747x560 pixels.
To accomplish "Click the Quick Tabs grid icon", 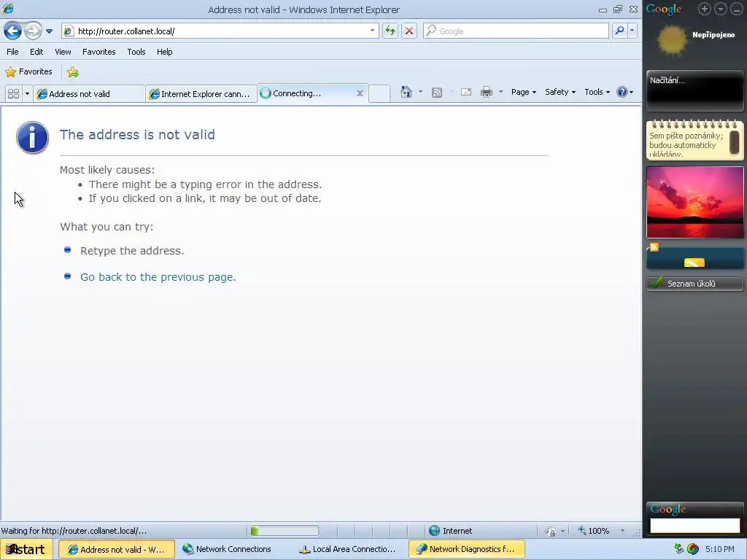I will point(13,93).
